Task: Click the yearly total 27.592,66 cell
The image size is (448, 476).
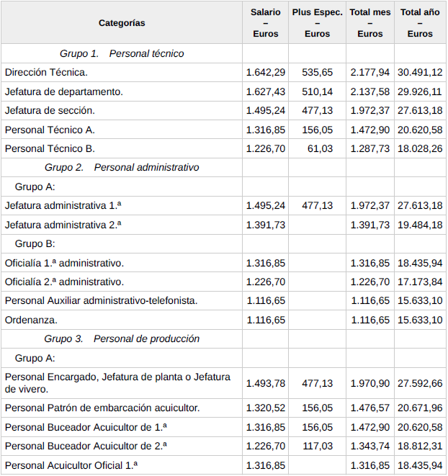Action: pyautogui.click(x=421, y=383)
